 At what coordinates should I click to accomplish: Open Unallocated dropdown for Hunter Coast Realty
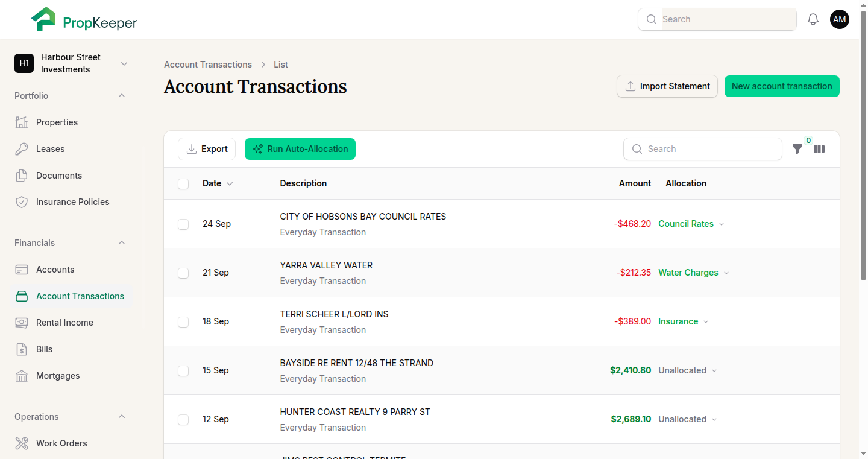click(688, 419)
